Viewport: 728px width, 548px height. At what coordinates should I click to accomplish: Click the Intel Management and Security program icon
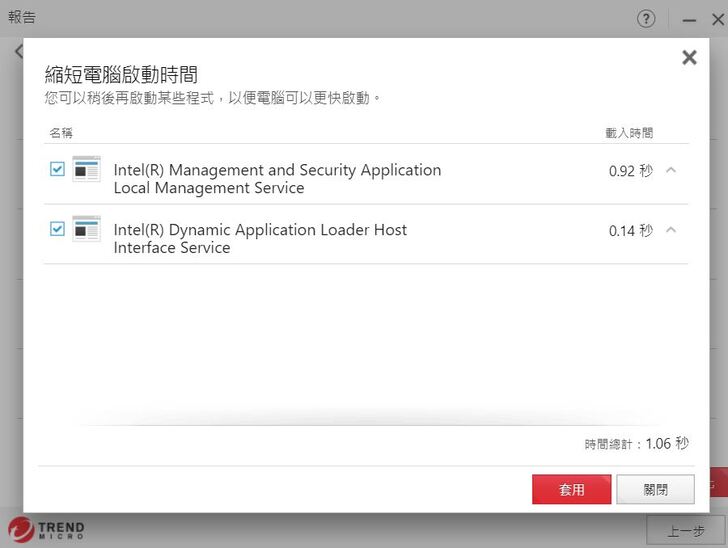[87, 170]
